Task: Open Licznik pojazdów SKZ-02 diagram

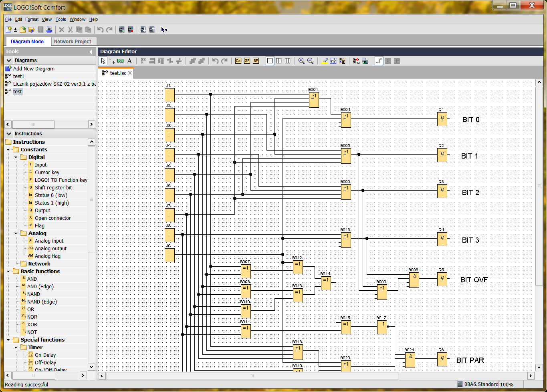Action: [x=54, y=84]
